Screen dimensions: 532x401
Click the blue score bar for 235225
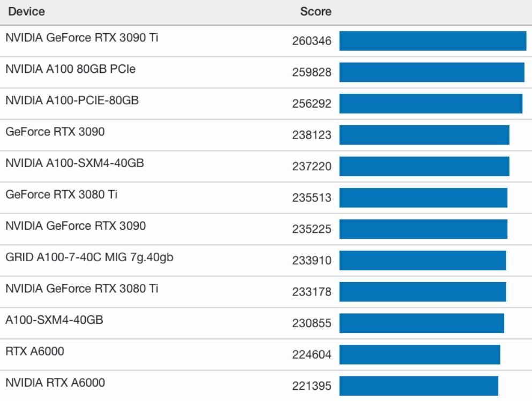pyautogui.click(x=423, y=229)
